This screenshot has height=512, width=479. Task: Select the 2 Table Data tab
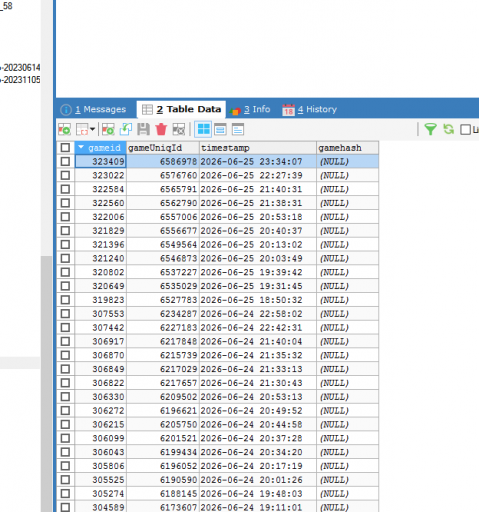click(181, 109)
